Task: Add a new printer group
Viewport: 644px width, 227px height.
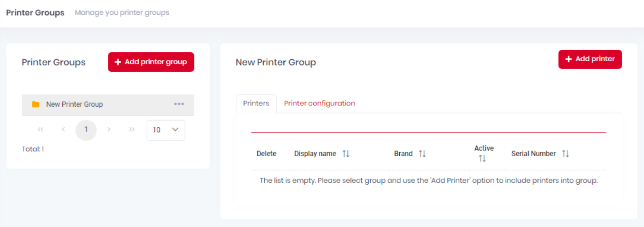Action: (x=151, y=62)
